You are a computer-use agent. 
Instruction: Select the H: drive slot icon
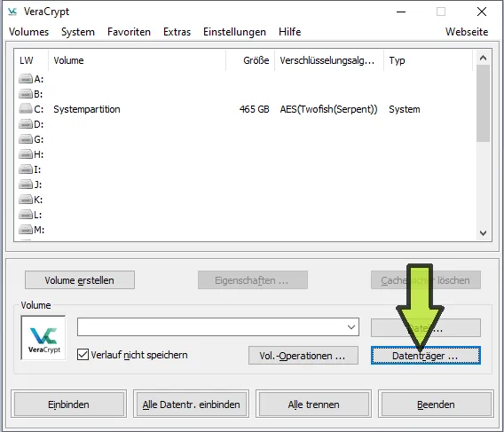pyautogui.click(x=26, y=154)
